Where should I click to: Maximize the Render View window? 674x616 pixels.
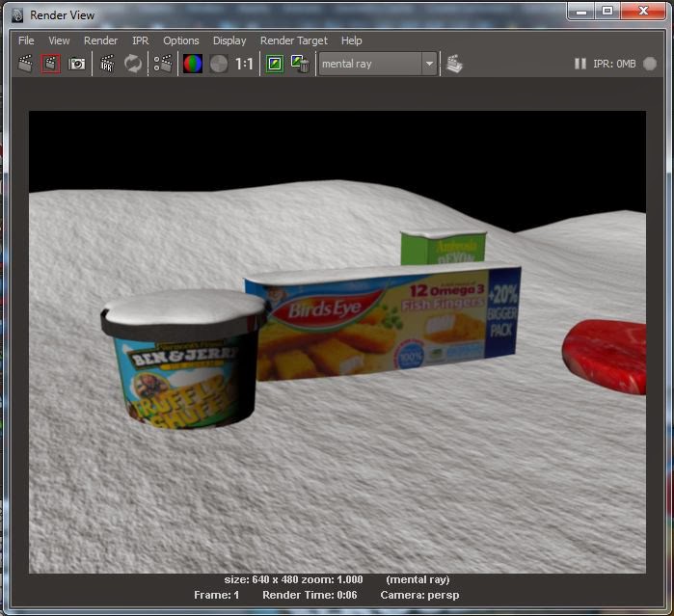[607, 12]
